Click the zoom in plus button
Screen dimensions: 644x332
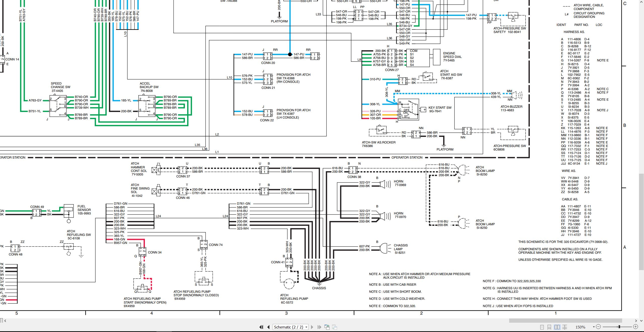635,327
